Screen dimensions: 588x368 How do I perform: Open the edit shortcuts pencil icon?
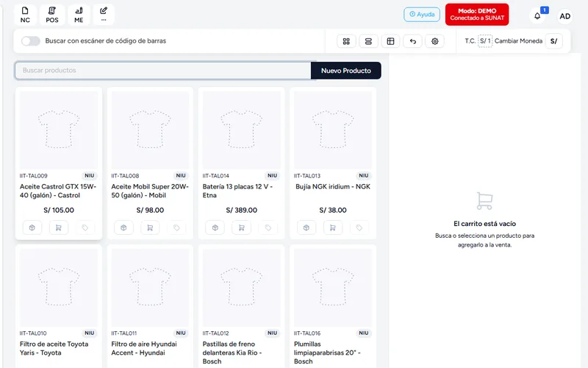click(104, 15)
